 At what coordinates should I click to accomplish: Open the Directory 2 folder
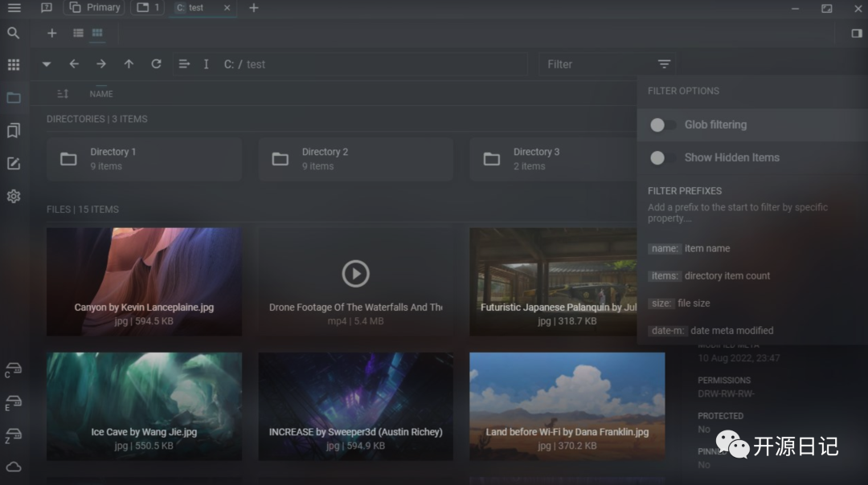click(x=355, y=159)
